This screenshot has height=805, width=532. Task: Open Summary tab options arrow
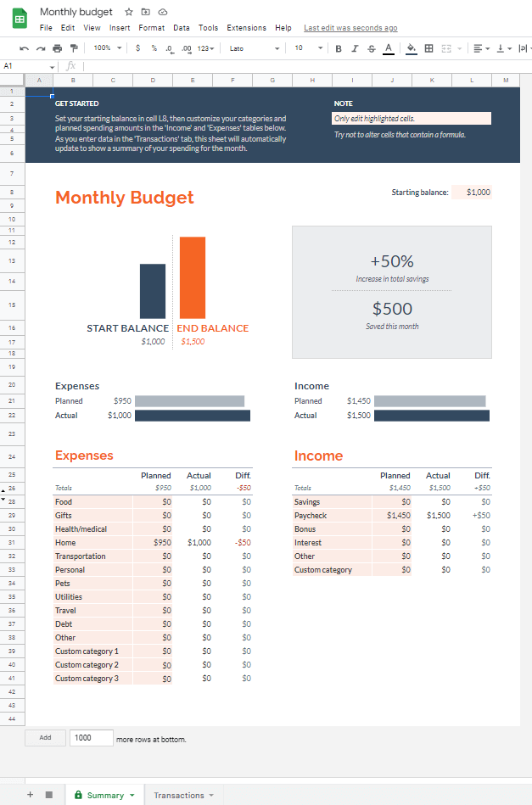click(x=132, y=796)
